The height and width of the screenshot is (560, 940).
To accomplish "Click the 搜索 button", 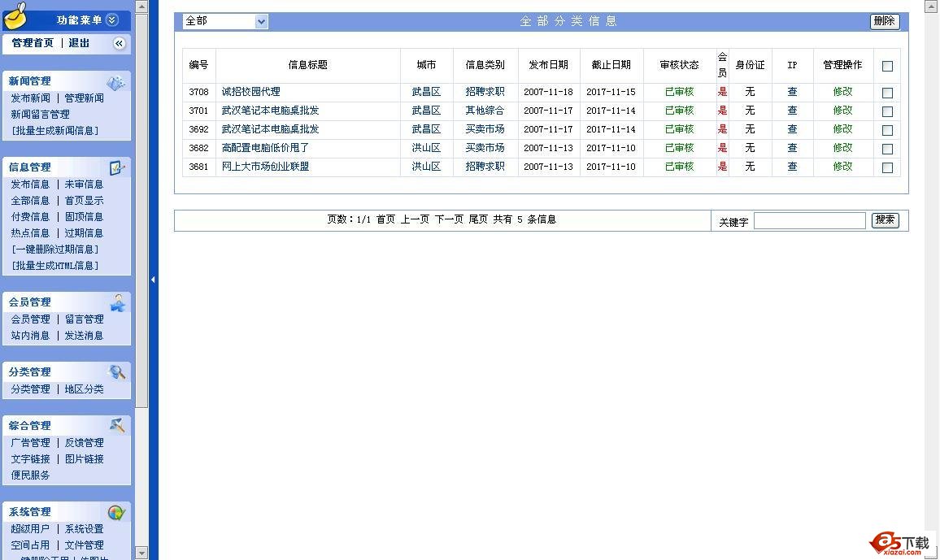I will [885, 219].
